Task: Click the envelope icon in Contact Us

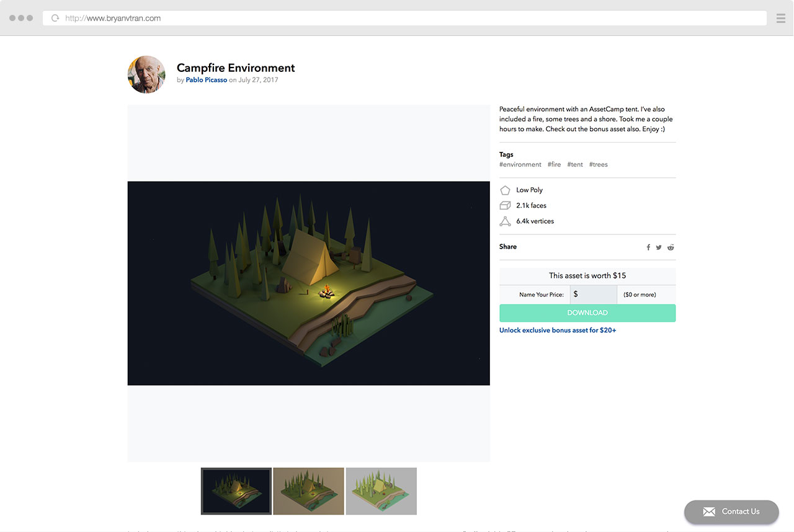Action: 709,512
